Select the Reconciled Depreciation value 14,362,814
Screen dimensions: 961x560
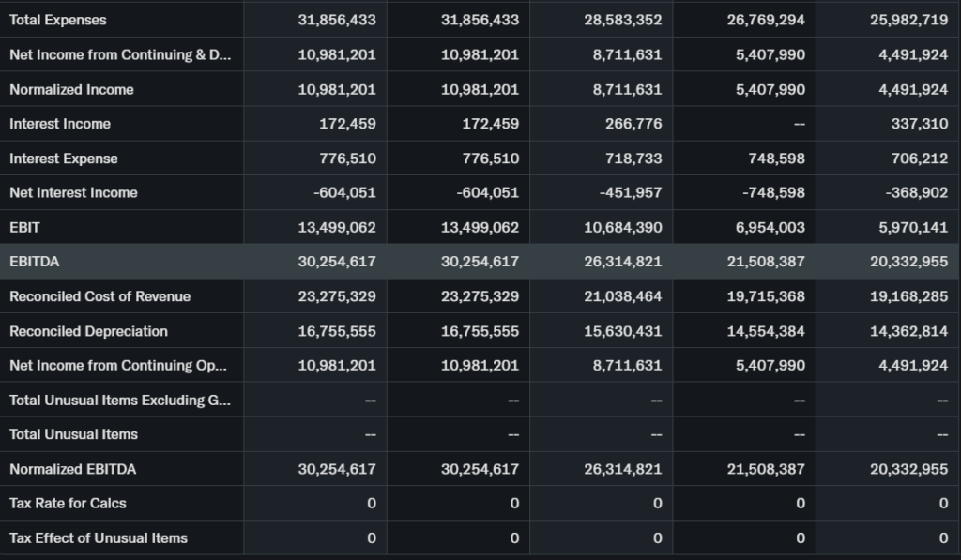(908, 331)
